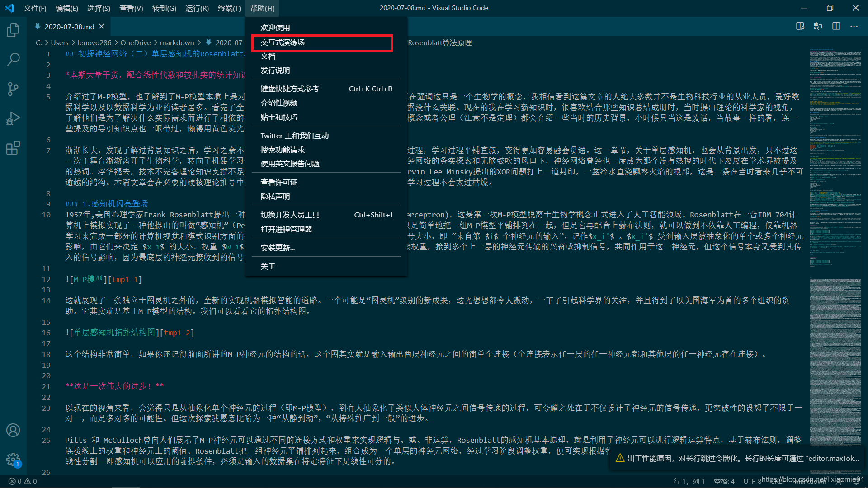The height and width of the screenshot is (488, 868).
Task: Open the More Actions ellipsis menu
Action: (x=854, y=26)
